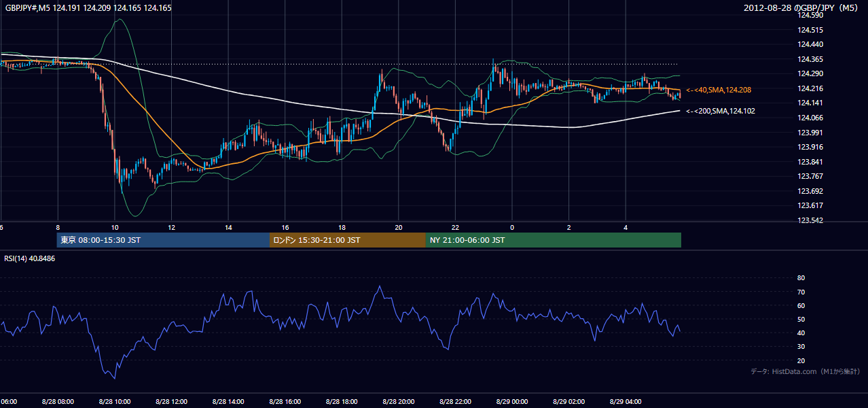Click price level 123.841 on axis
This screenshot has width=868, height=408.
coord(810,162)
